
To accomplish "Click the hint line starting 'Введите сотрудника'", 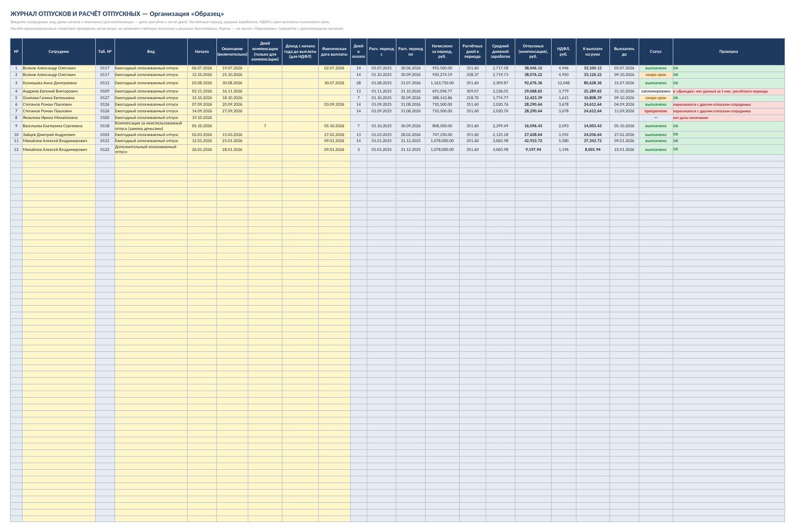I will 170,22.
